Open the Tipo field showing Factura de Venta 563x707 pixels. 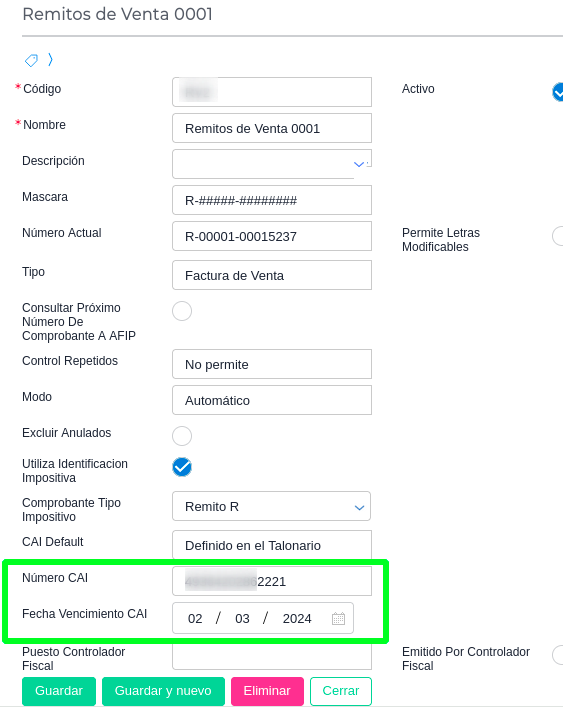click(x=272, y=275)
